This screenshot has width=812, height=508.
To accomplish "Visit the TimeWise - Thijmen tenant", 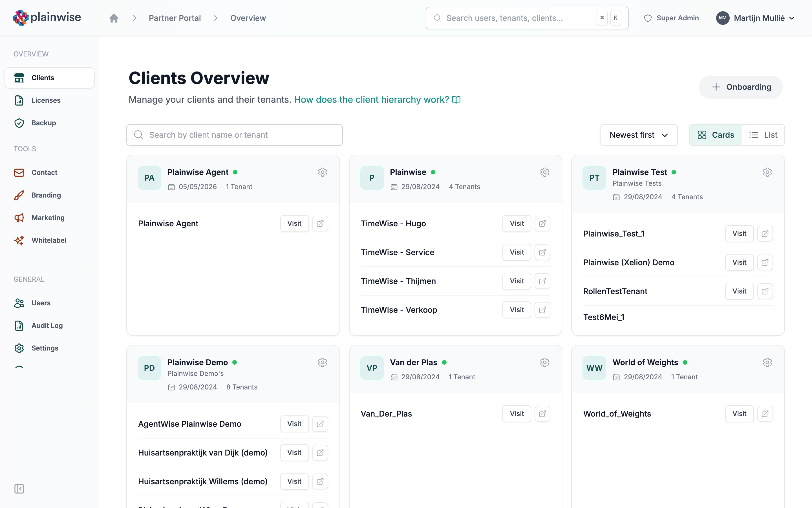I will [517, 281].
